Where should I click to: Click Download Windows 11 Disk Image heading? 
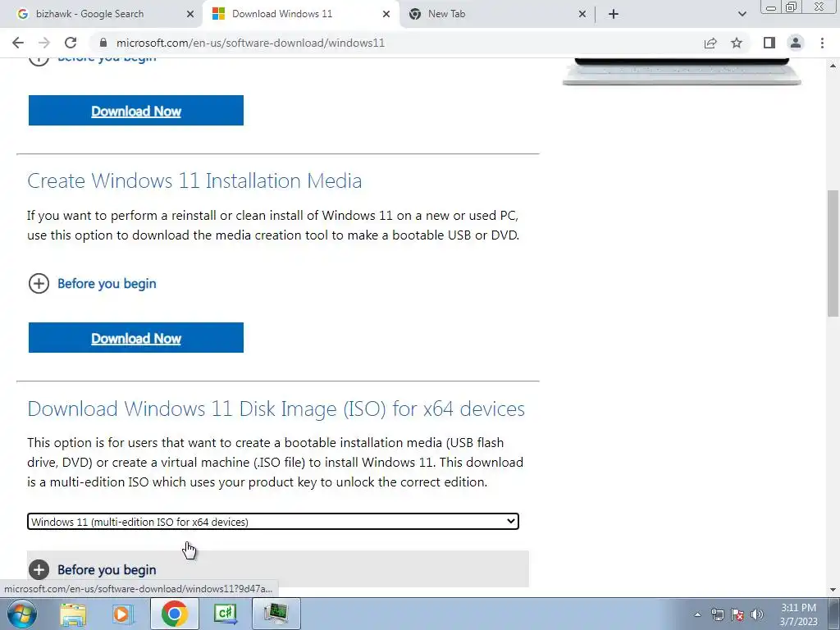click(x=276, y=409)
